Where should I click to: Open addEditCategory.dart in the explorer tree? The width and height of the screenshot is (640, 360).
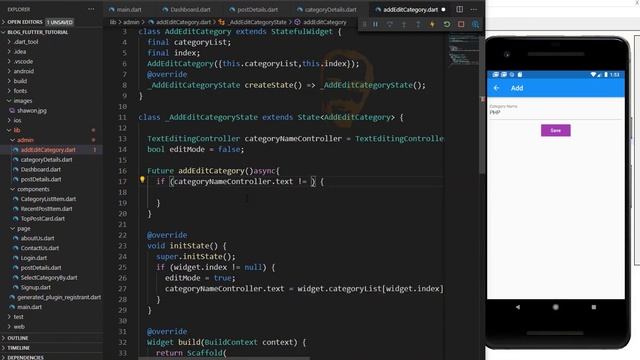pos(48,150)
